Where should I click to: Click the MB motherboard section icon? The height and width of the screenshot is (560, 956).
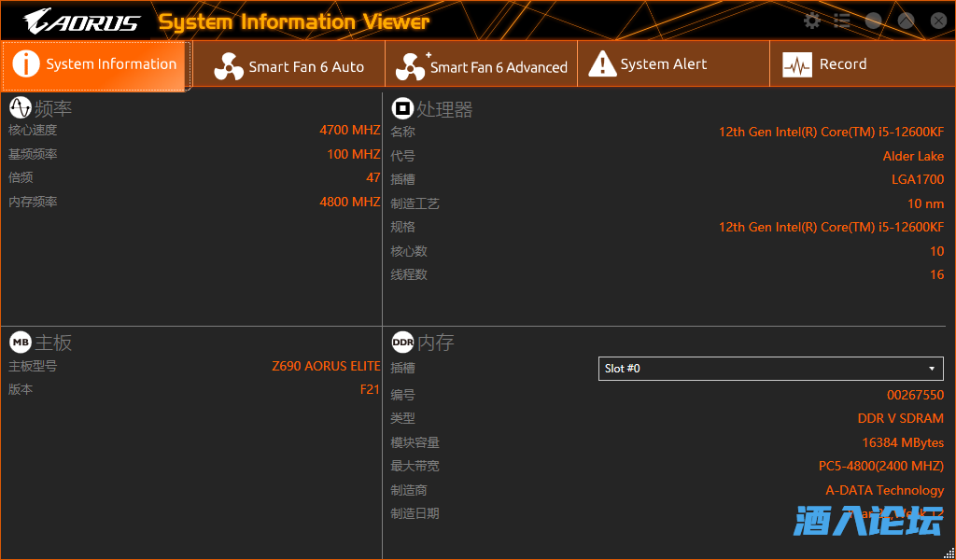(x=21, y=342)
